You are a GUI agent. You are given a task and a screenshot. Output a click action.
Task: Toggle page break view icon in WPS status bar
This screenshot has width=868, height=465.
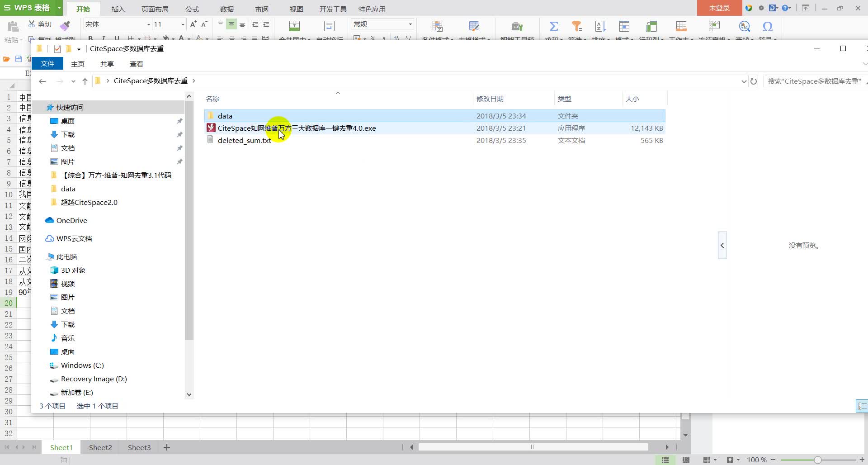(686, 460)
